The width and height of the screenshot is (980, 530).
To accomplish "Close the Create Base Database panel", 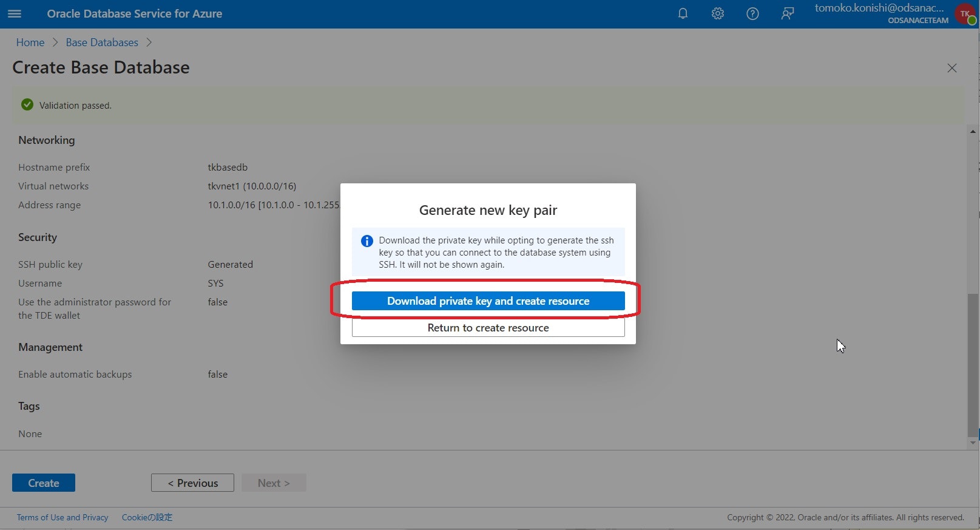I will [x=952, y=68].
